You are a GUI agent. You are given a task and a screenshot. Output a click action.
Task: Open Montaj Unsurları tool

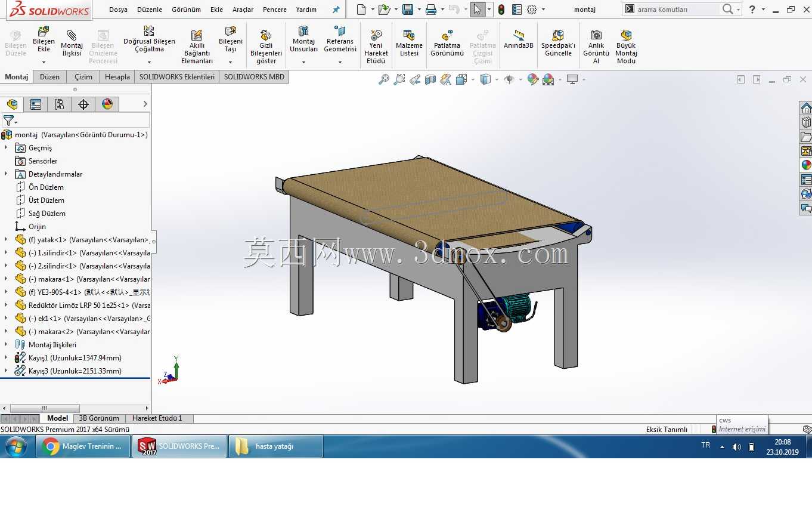point(303,39)
